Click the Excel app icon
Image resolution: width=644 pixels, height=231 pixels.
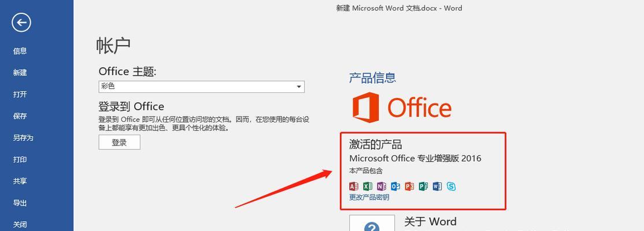tap(368, 187)
